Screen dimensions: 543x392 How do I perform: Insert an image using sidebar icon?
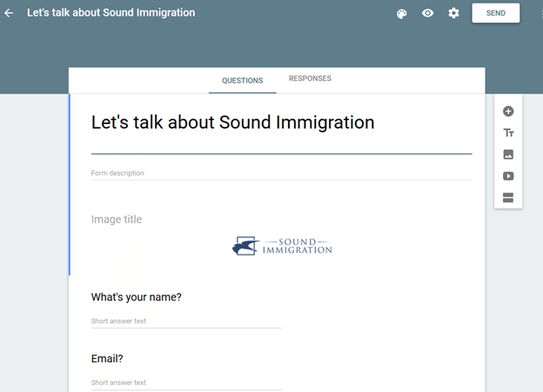[508, 155]
